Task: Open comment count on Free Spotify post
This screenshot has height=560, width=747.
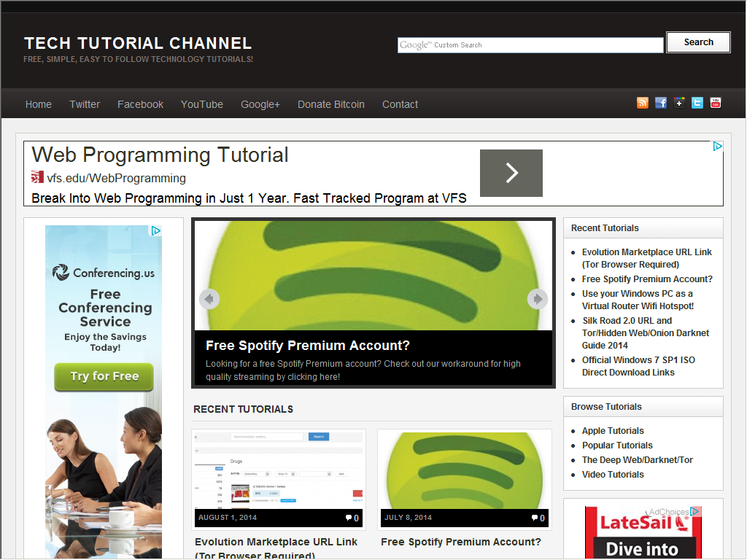Action: tap(538, 518)
